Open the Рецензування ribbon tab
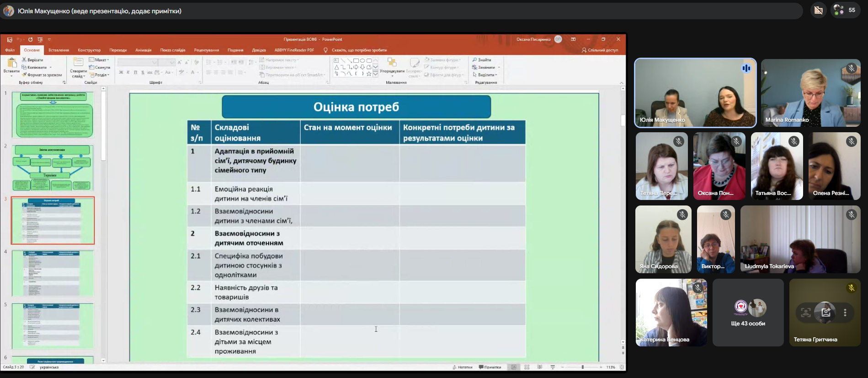Image resolution: width=868 pixels, height=378 pixels. tap(207, 50)
